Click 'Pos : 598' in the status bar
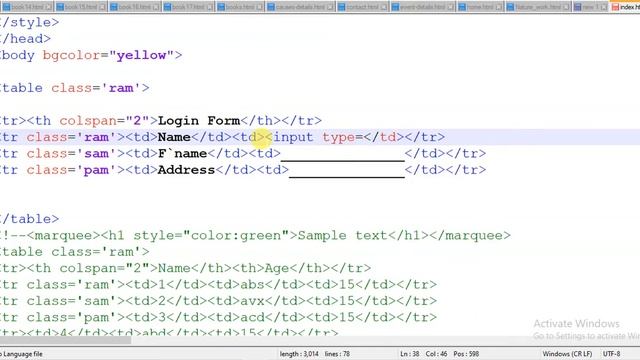The width and height of the screenshot is (640, 360). (466, 354)
